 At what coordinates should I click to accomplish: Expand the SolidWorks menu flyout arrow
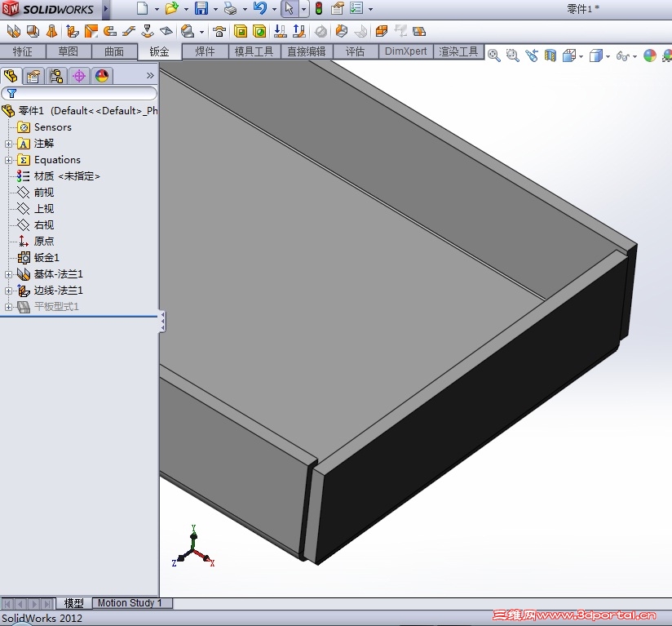coord(106,9)
